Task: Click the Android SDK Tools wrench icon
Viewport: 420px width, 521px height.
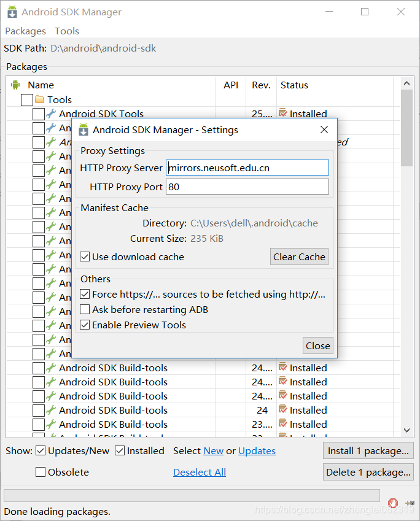Action: [x=51, y=114]
